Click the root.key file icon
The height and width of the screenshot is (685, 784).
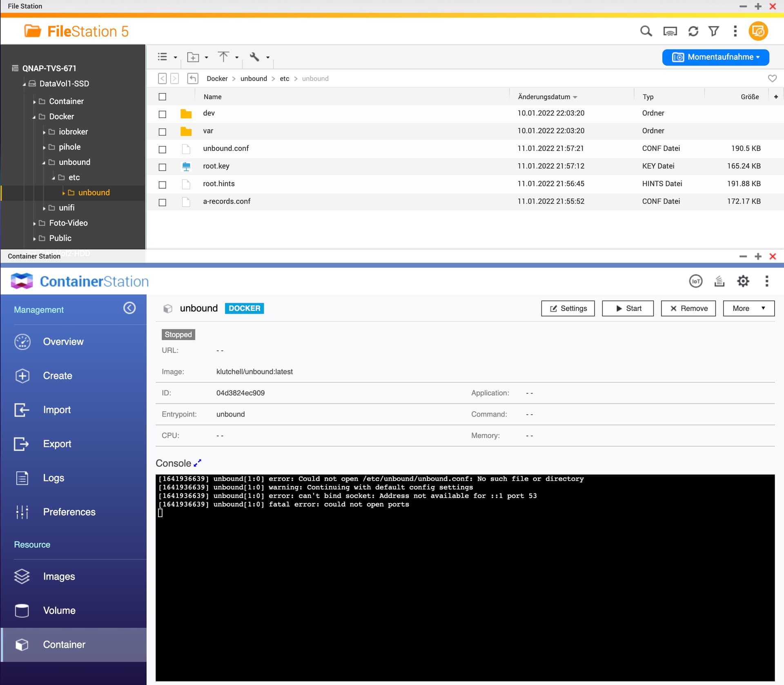point(186,166)
